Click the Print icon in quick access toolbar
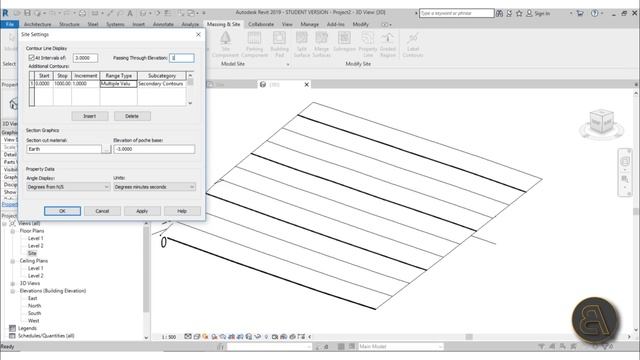Image resolution: width=640 pixels, height=360 pixels. (82, 13)
